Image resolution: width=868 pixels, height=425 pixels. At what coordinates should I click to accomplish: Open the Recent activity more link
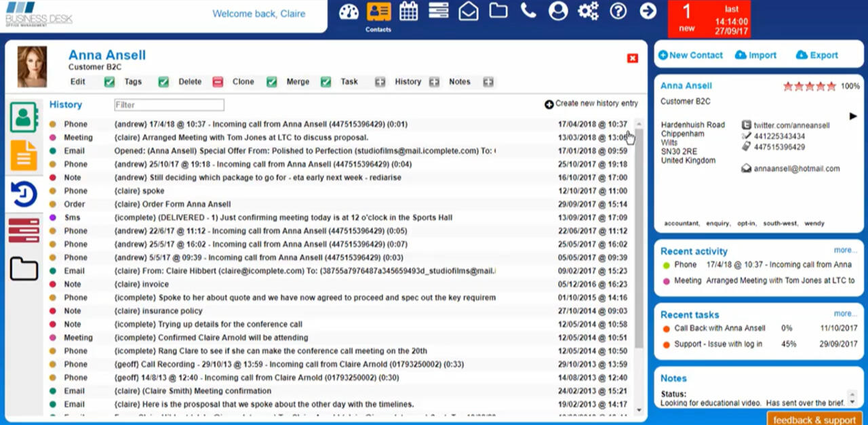click(845, 250)
